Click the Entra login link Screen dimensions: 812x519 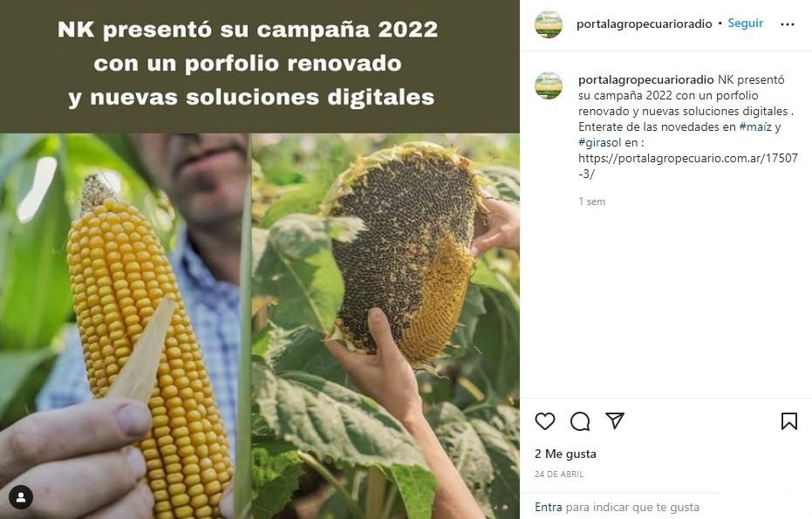tap(548, 507)
